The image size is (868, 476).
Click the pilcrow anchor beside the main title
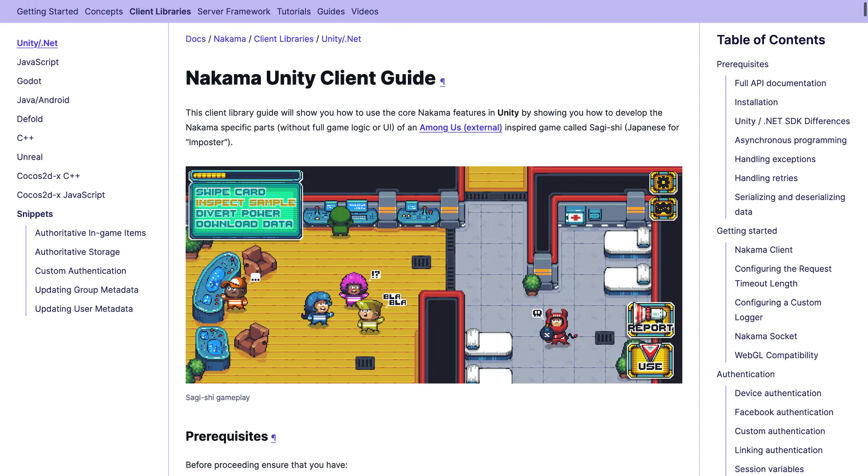tap(443, 81)
